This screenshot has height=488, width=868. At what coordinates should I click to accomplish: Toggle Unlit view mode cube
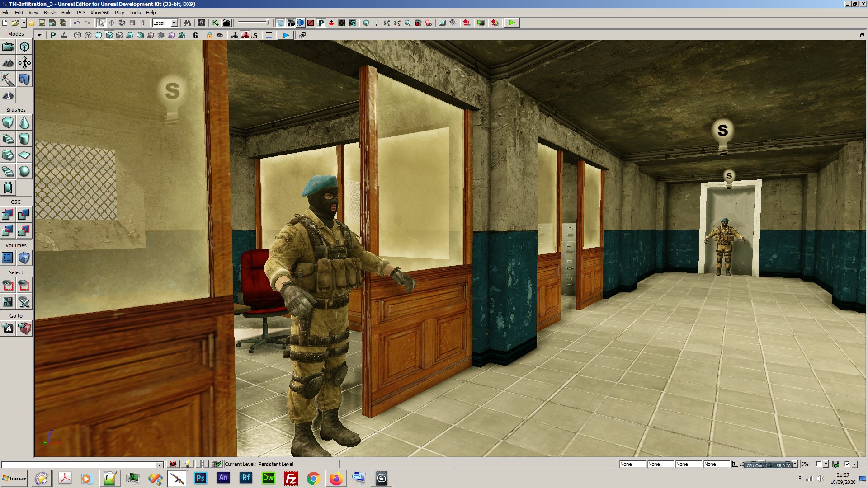pos(99,35)
